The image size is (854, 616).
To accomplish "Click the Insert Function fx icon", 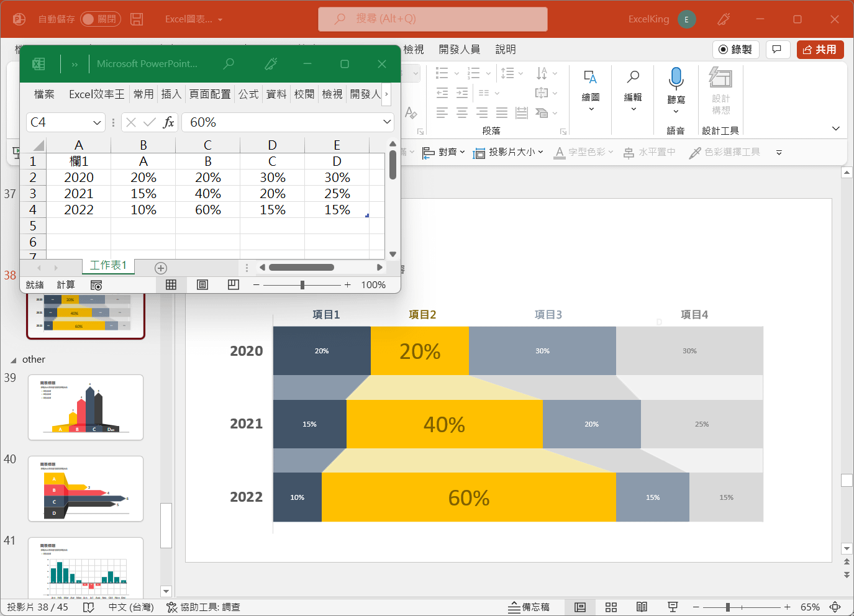I will pos(168,122).
